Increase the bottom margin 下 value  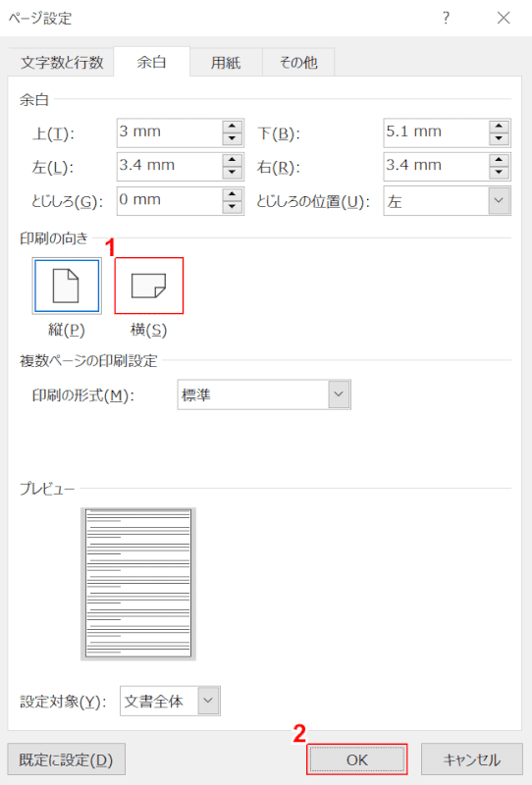499,127
